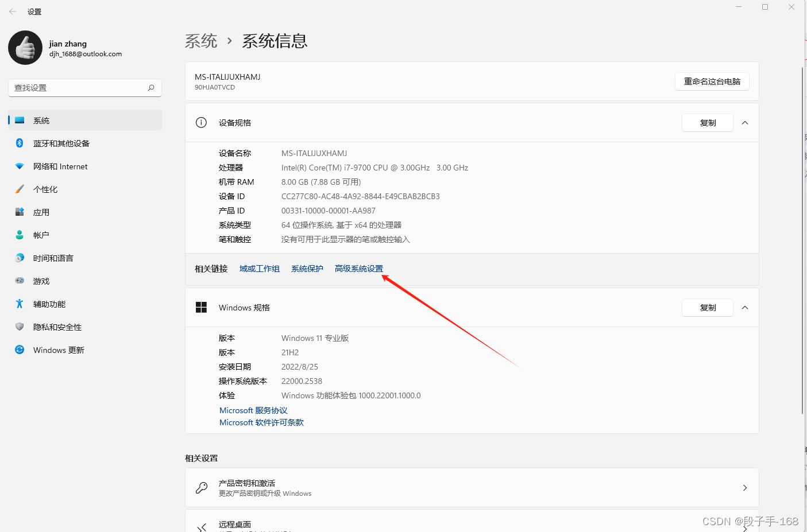The image size is (807, 532).
Task: Copy device specs with 设备规格 复制 button
Action: (x=708, y=123)
